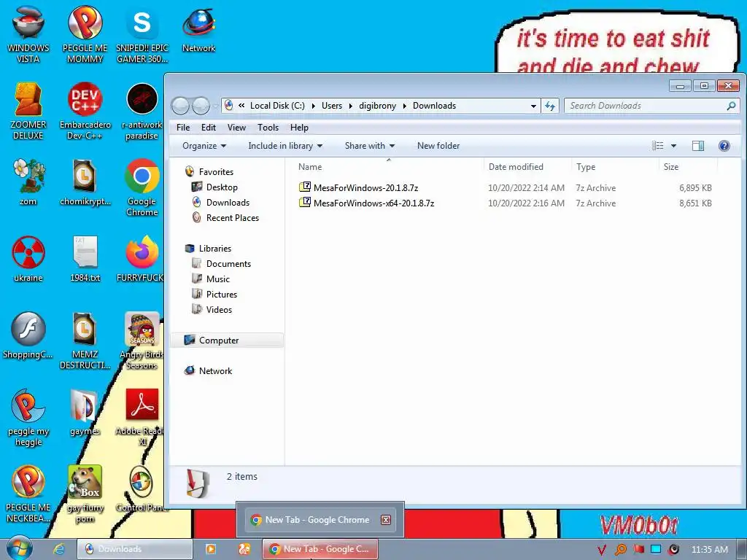
Task: Open the File menu
Action: [183, 128]
